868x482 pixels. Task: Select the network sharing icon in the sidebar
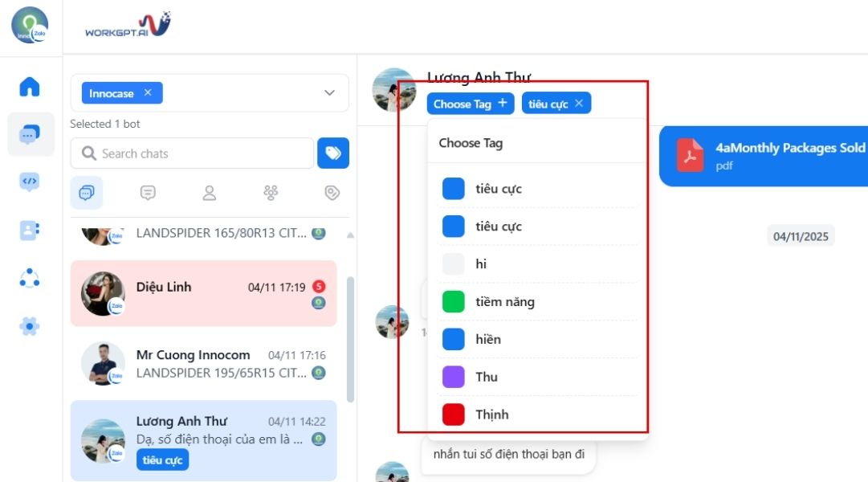click(30, 279)
